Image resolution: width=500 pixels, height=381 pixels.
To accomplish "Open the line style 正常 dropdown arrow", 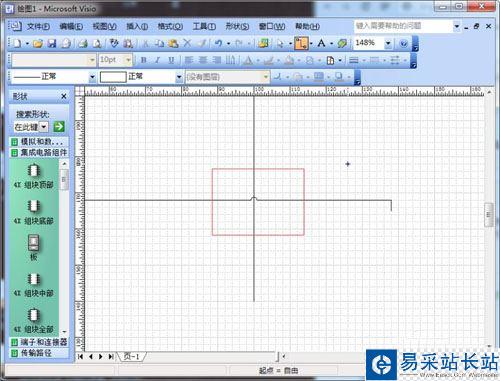I will click(x=92, y=77).
